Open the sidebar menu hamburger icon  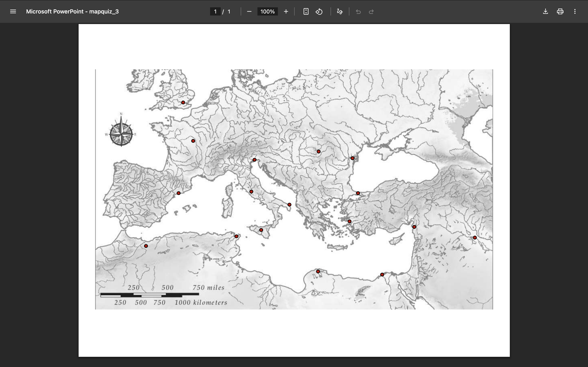point(13,11)
